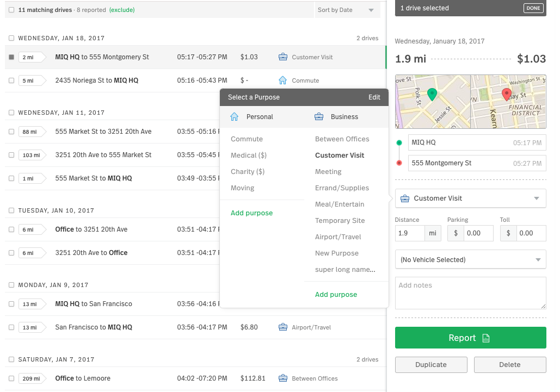Click the briefcase icon on the Customer Visit drive row
Screen dimensions: 560x392
283,57
